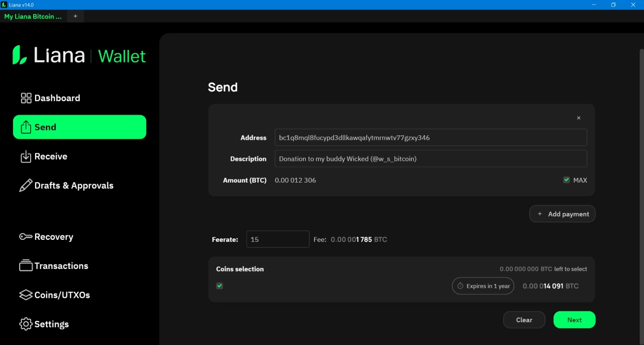Toggle the coin selection checkbox

pos(219,286)
